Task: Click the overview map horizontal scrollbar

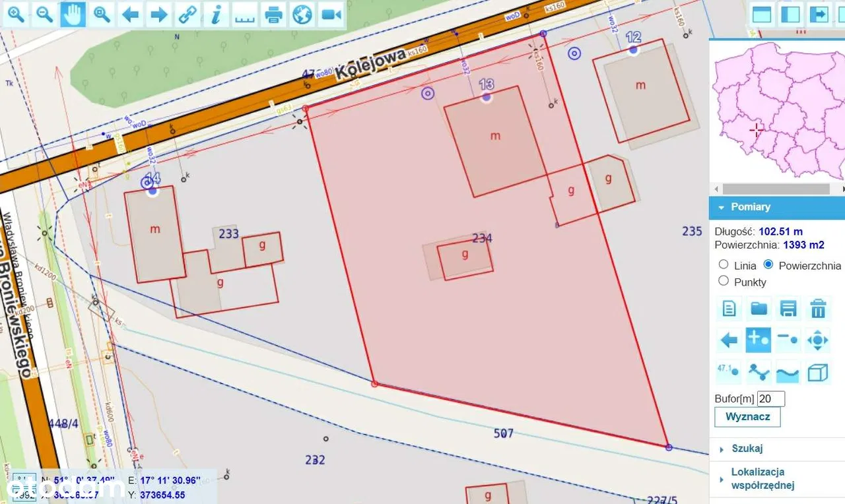Action: tap(776, 189)
